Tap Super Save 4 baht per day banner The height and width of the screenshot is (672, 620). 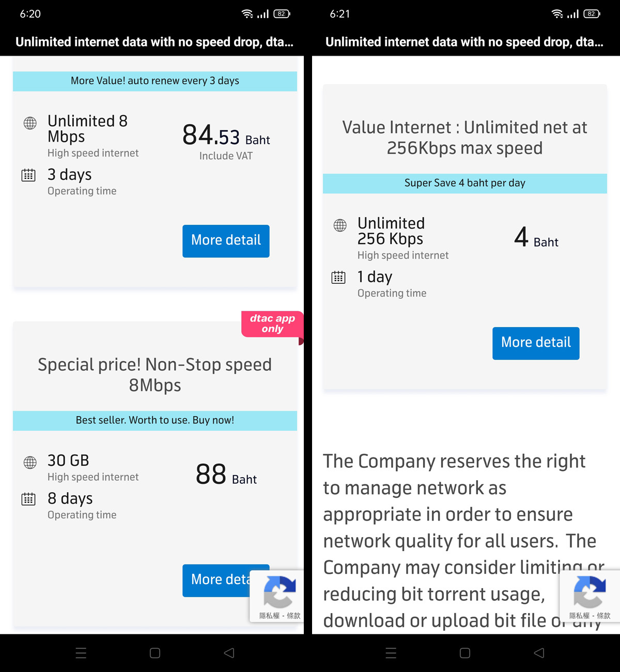[465, 183]
